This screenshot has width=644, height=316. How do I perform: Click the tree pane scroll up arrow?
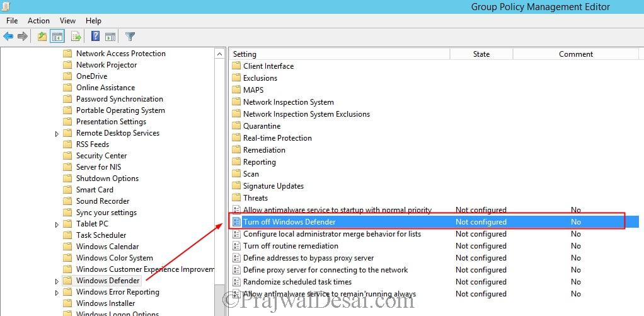point(220,54)
